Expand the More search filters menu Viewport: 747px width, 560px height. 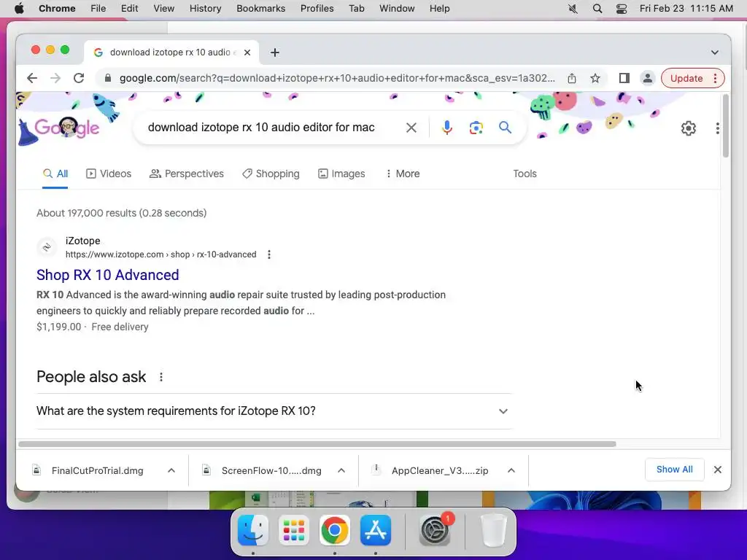[x=403, y=174]
